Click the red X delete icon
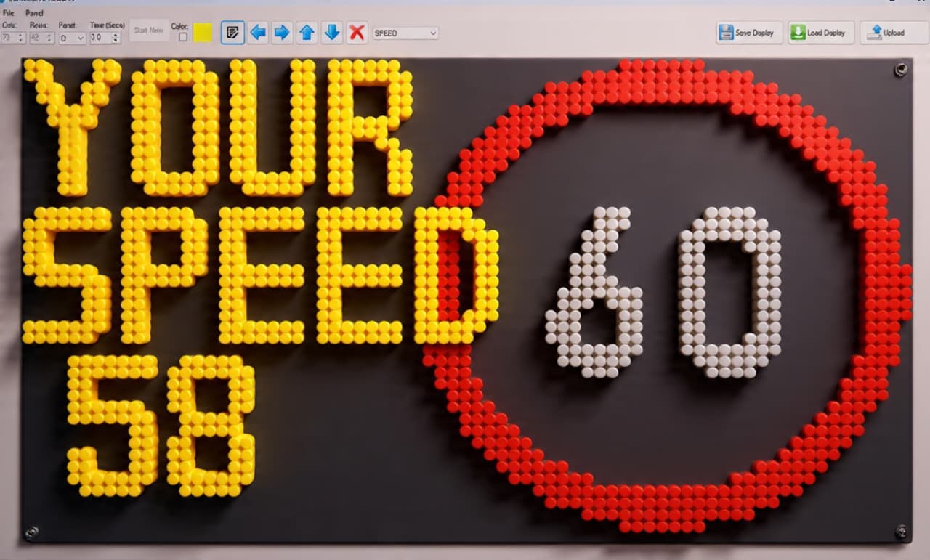This screenshot has height=560, width=930. point(357,33)
